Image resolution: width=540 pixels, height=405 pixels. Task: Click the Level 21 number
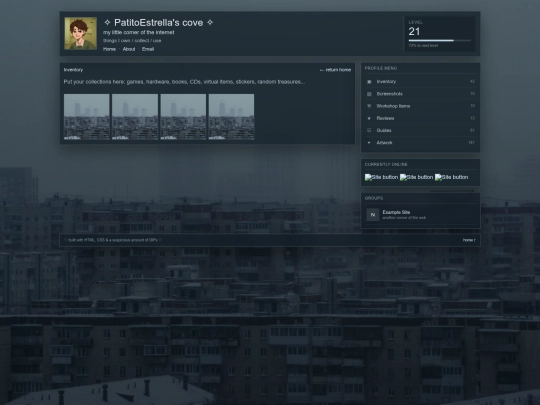(x=414, y=32)
